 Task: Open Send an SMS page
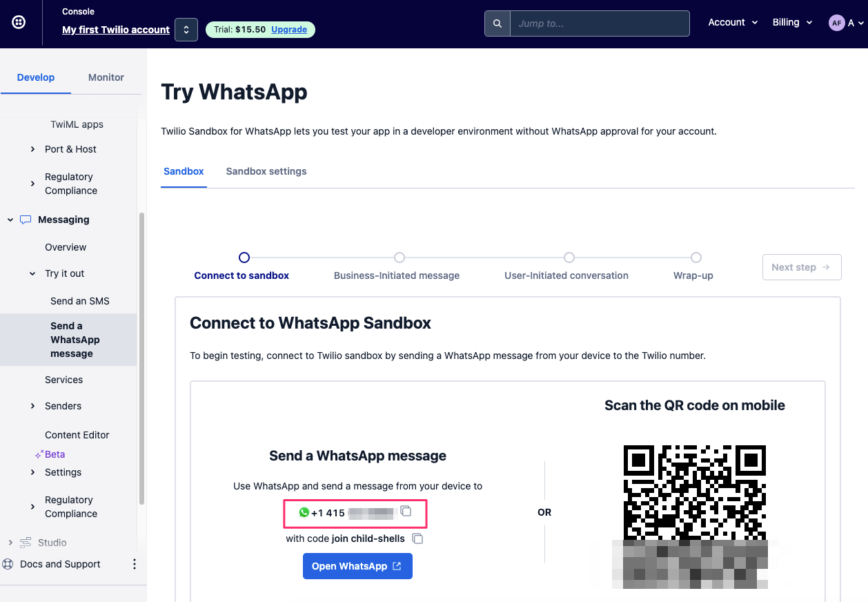pos(80,301)
